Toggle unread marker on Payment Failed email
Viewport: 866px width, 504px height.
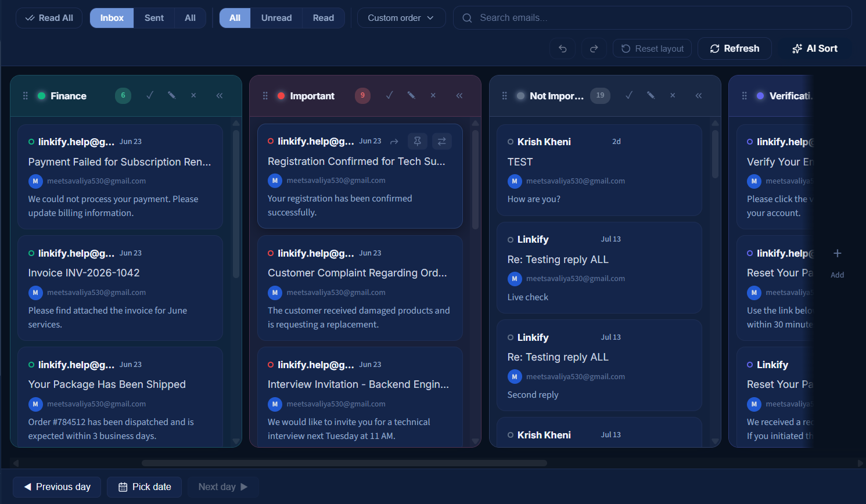[31, 142]
